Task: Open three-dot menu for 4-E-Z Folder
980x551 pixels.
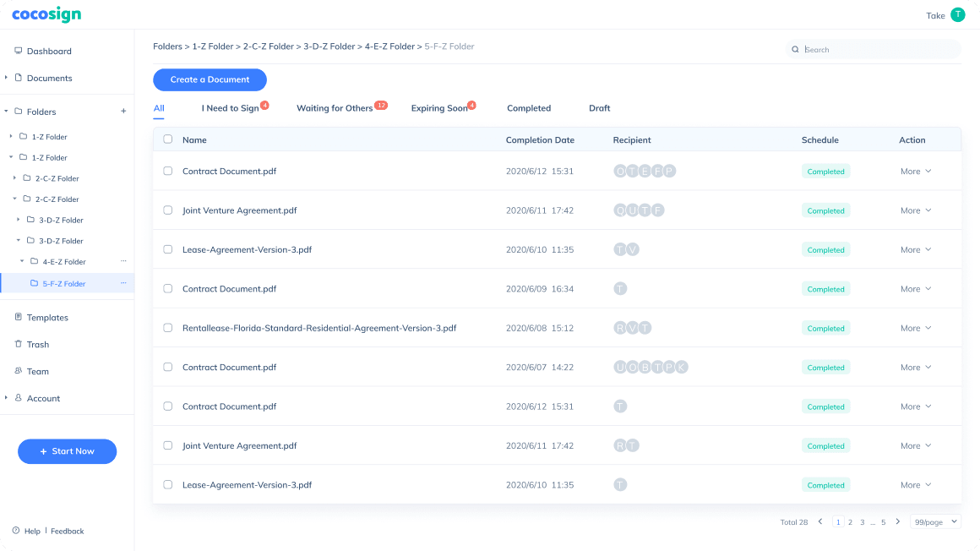Action: 123,262
